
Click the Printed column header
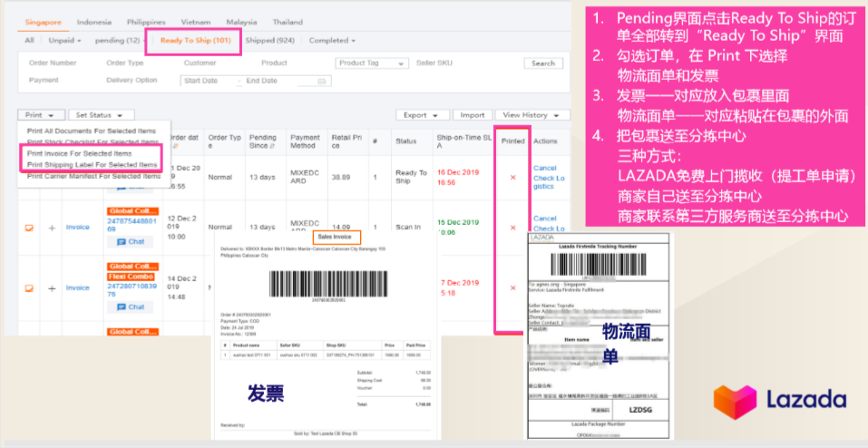pos(512,141)
